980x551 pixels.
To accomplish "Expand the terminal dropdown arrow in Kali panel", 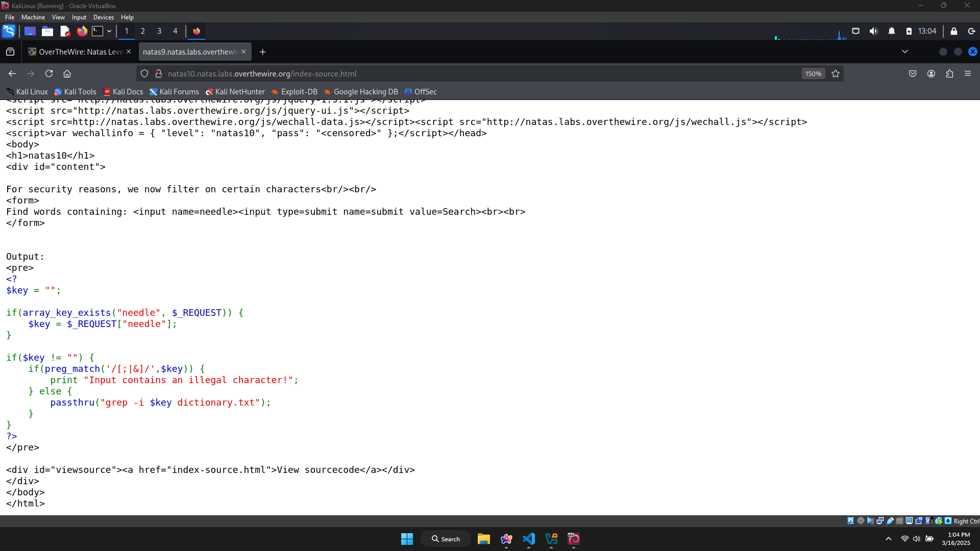I will coord(109,31).
